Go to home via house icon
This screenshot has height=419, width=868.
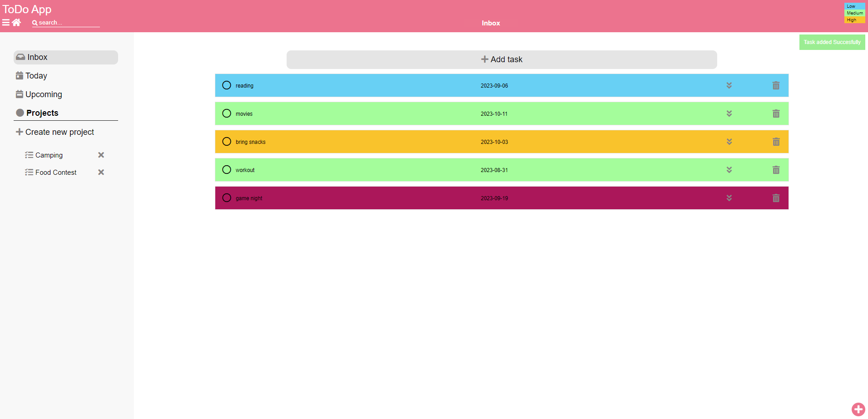pyautogui.click(x=16, y=22)
